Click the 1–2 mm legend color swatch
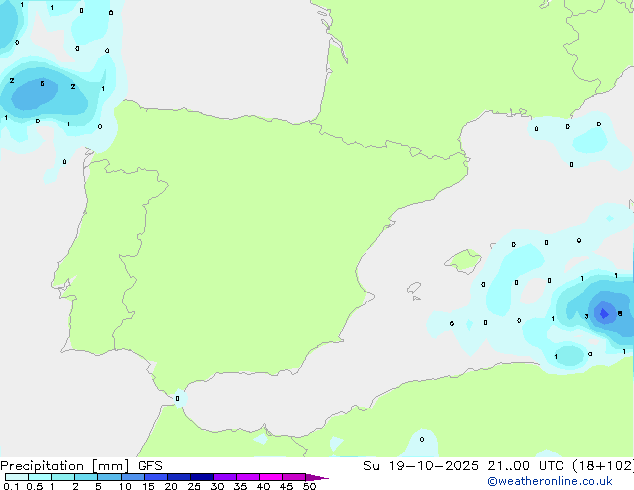The width and height of the screenshot is (634, 490). pyautogui.click(x=63, y=477)
